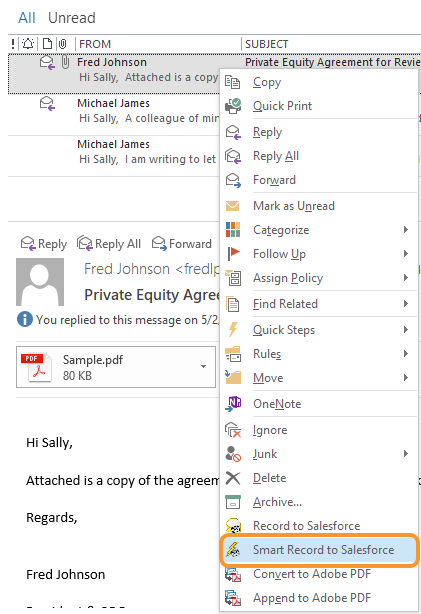The image size is (421, 614).
Task: Sort messages by the FROM column header
Action: [x=158, y=44]
